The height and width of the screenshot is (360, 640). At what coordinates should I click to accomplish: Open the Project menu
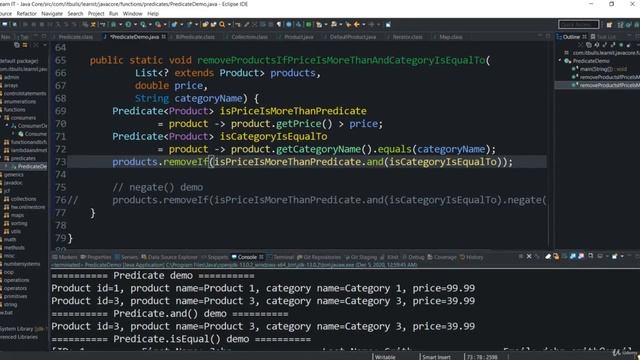click(96, 13)
